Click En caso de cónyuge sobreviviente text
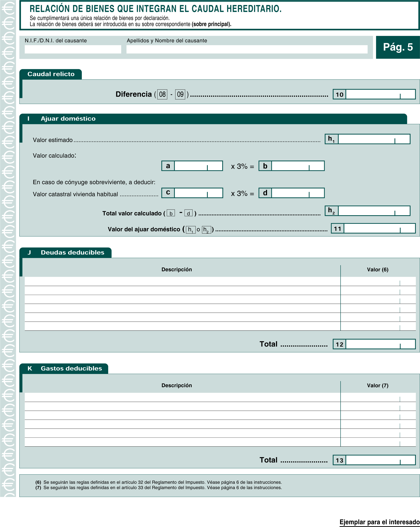Image resolution: width=420 pixels, height=527 pixels. coord(94,182)
